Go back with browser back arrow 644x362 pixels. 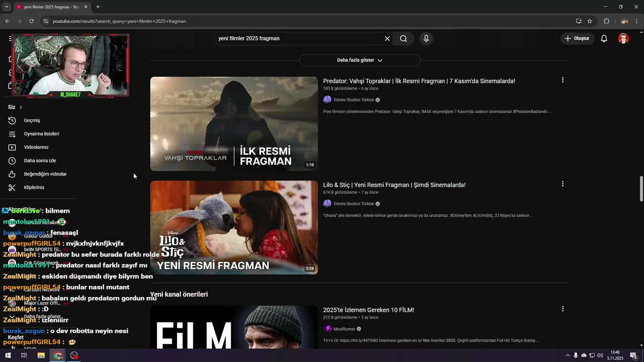click(x=7, y=21)
